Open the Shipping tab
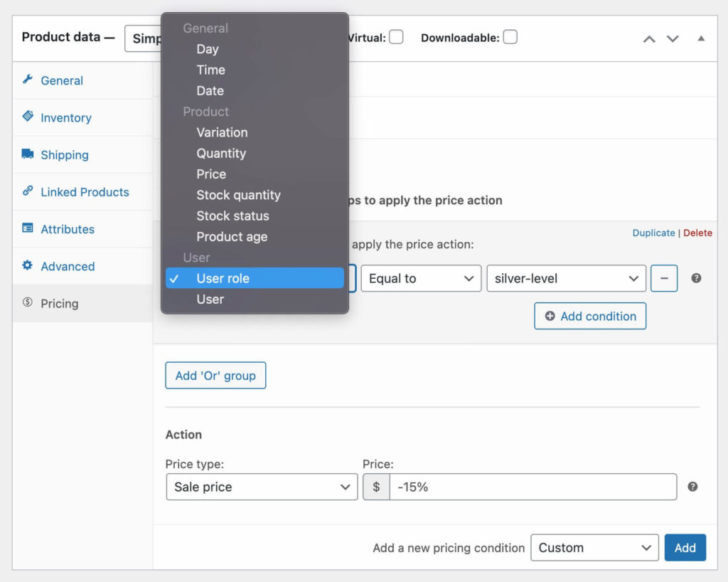Viewport: 728px width, 582px height. (x=82, y=154)
